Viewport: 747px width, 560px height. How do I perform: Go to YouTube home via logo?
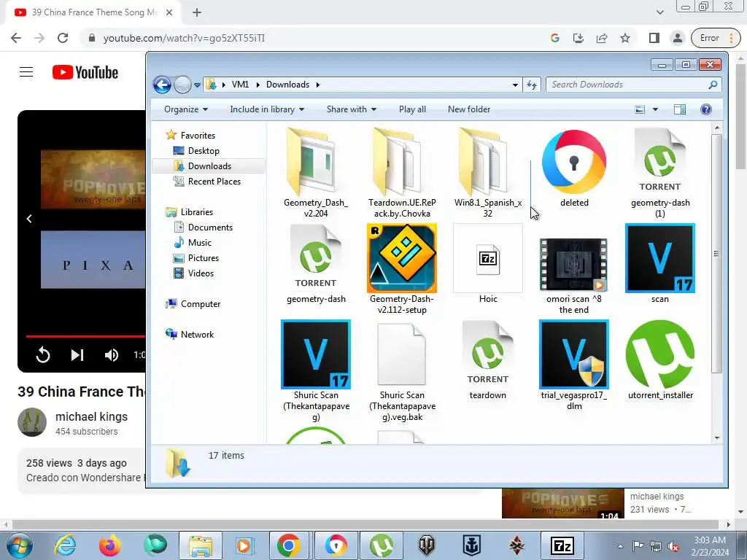[85, 72]
